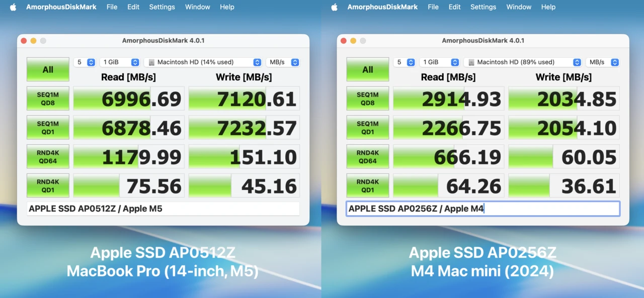Start the SEQ1M QD8 test on left window
This screenshot has width=644, height=298.
[48, 98]
